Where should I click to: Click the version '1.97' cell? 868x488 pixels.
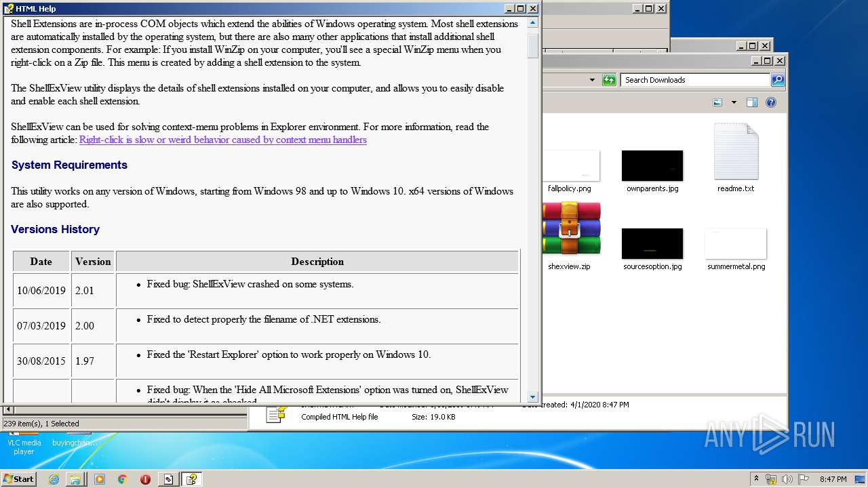[x=93, y=361]
